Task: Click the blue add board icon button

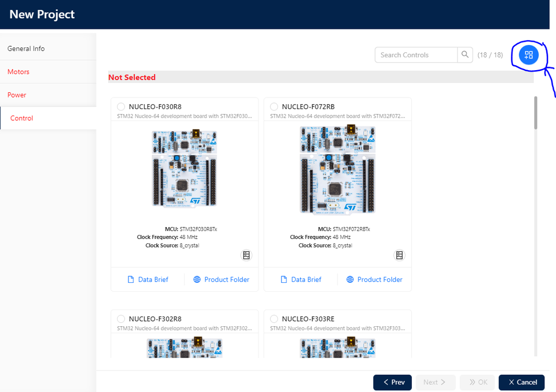Action: (528, 55)
